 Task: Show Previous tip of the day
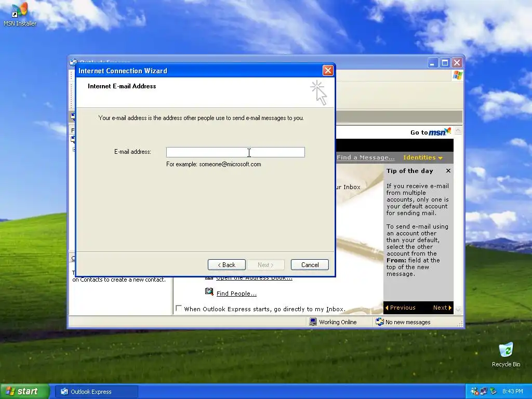(x=401, y=308)
